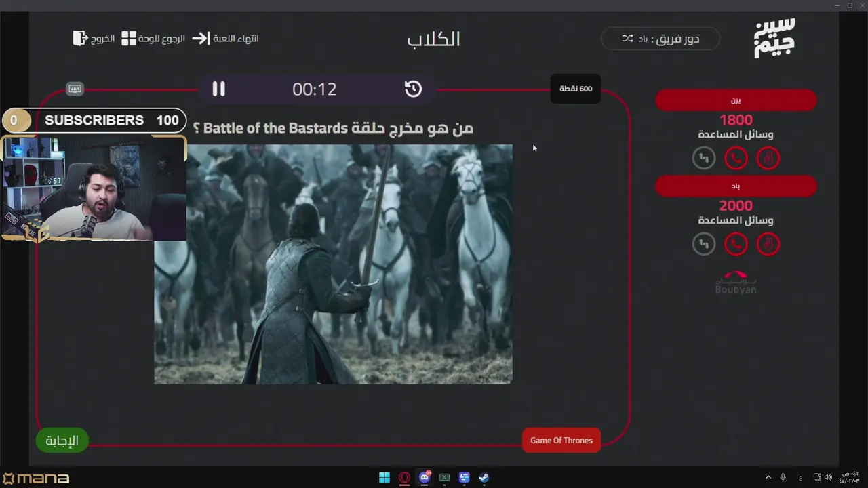Click انتهاء اللعبة to end the game
Image resolution: width=868 pixels, height=488 pixels.
click(225, 39)
